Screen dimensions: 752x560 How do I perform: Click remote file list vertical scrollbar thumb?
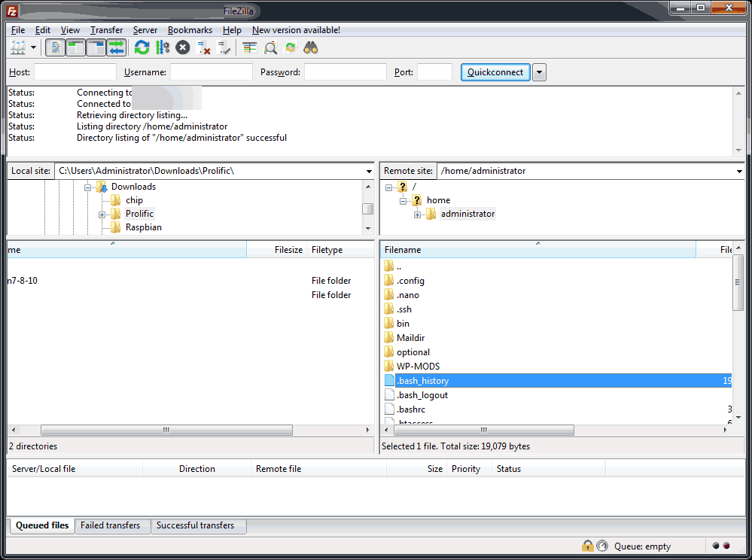click(x=738, y=282)
